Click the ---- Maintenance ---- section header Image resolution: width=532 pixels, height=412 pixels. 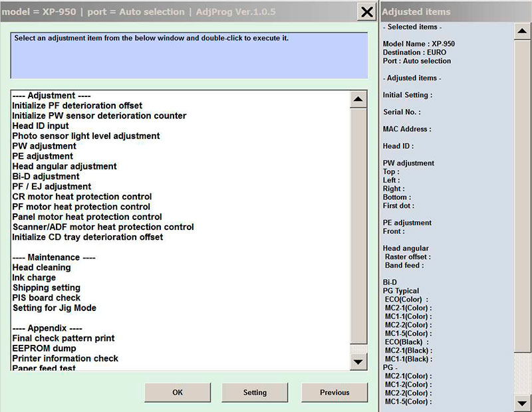(x=54, y=258)
